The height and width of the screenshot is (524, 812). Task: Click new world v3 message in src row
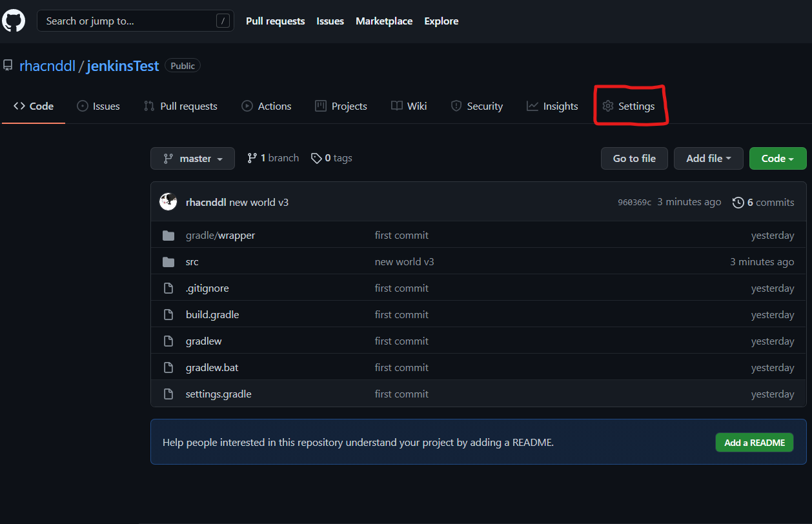tap(405, 262)
